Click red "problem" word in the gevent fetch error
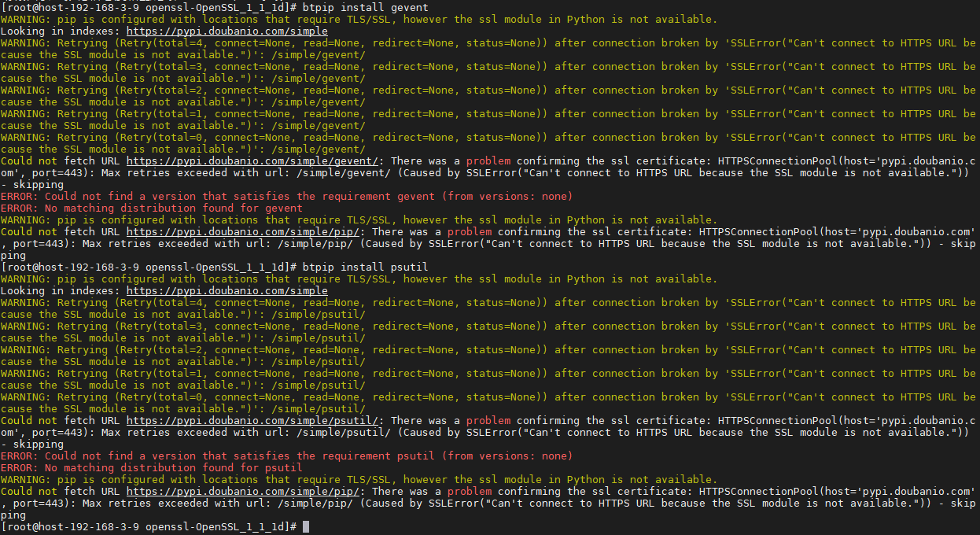This screenshot has width=980, height=535. click(488, 161)
